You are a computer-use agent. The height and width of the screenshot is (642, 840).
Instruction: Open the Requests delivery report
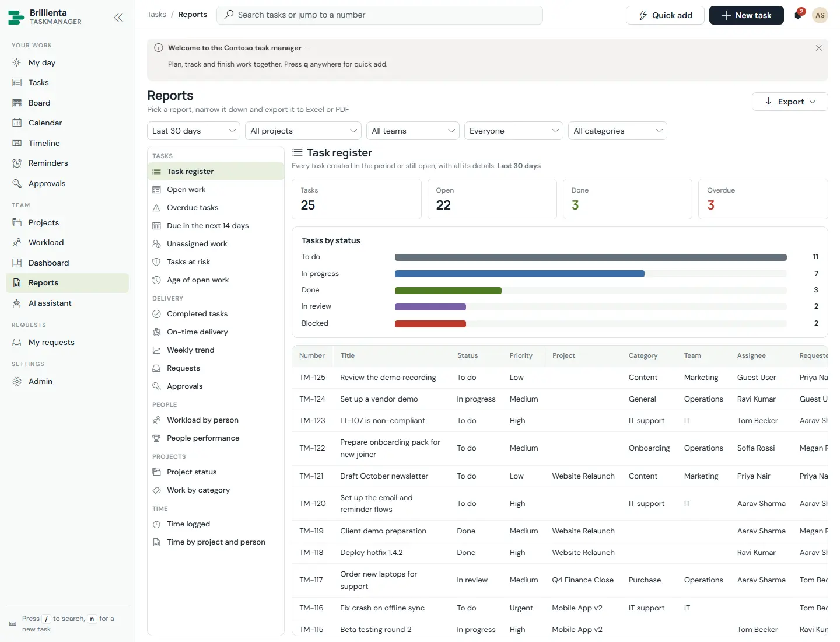tap(216, 368)
